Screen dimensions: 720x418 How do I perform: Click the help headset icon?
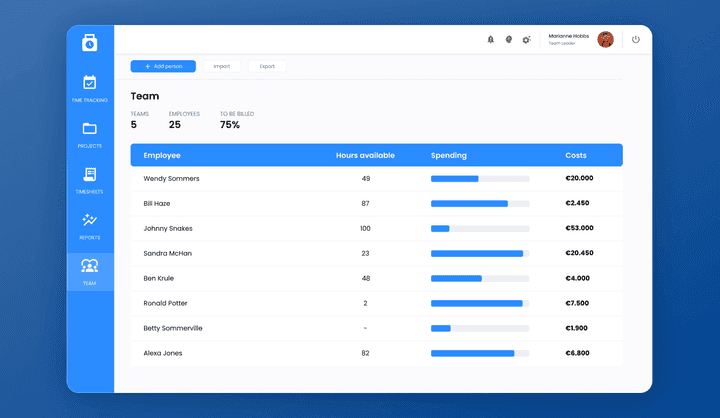point(509,40)
